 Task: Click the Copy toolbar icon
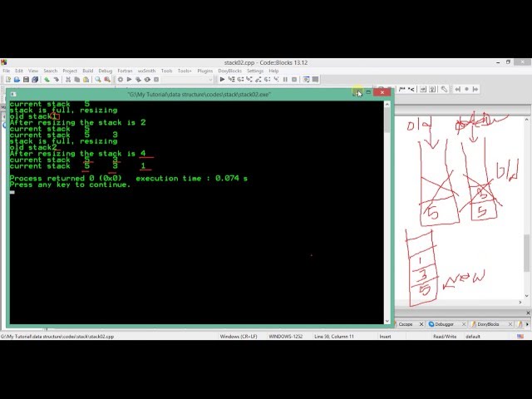point(77,80)
